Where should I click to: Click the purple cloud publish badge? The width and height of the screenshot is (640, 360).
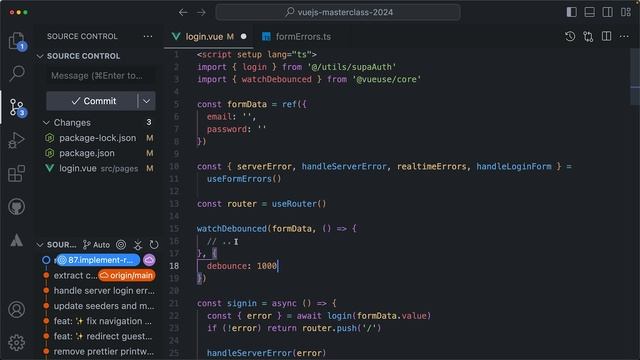click(x=149, y=260)
